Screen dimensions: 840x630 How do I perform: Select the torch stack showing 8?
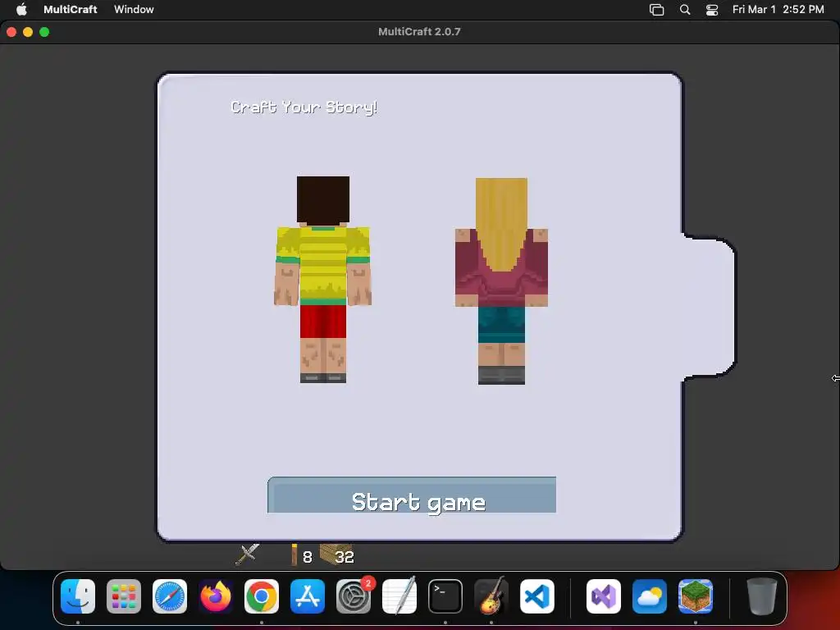coord(301,555)
